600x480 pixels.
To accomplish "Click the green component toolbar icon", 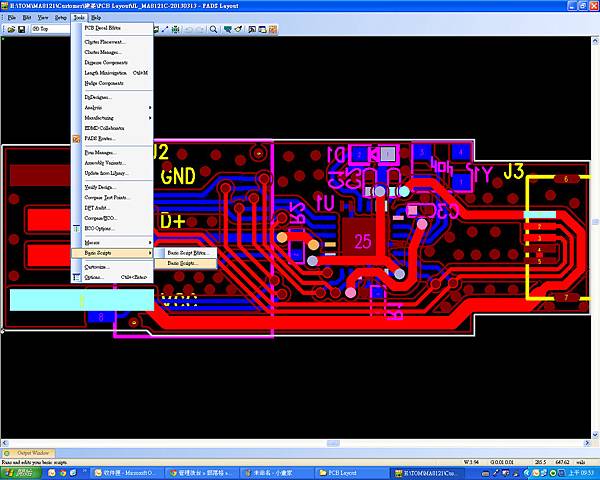I will pos(176,29).
